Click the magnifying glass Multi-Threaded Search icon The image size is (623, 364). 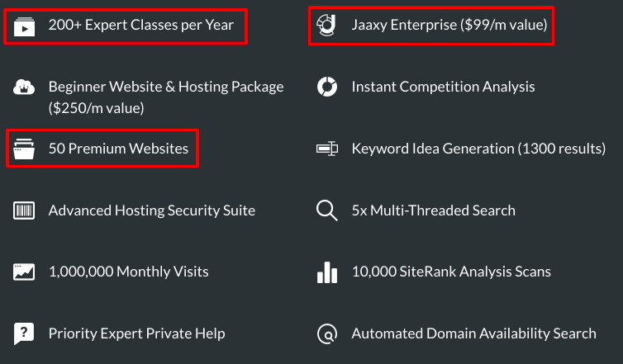pyautogui.click(x=326, y=210)
